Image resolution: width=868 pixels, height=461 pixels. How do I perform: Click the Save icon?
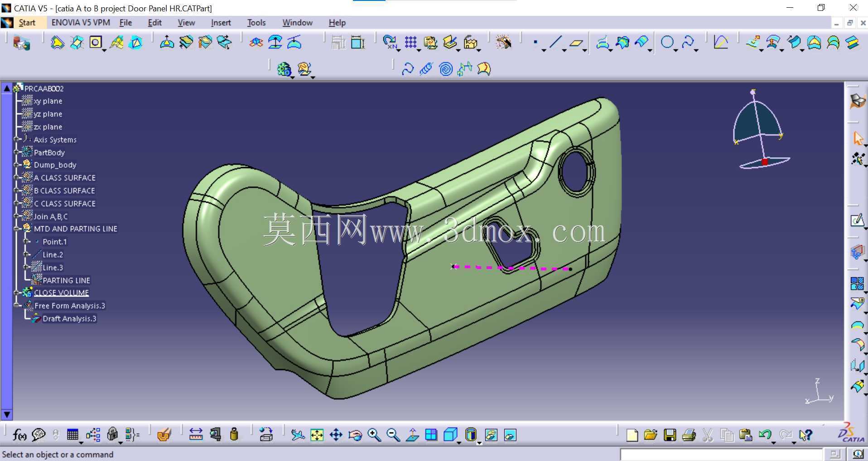click(670, 435)
